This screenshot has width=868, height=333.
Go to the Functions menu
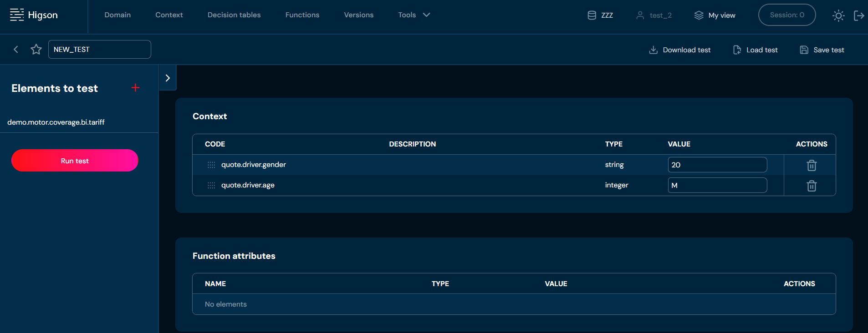(x=302, y=15)
